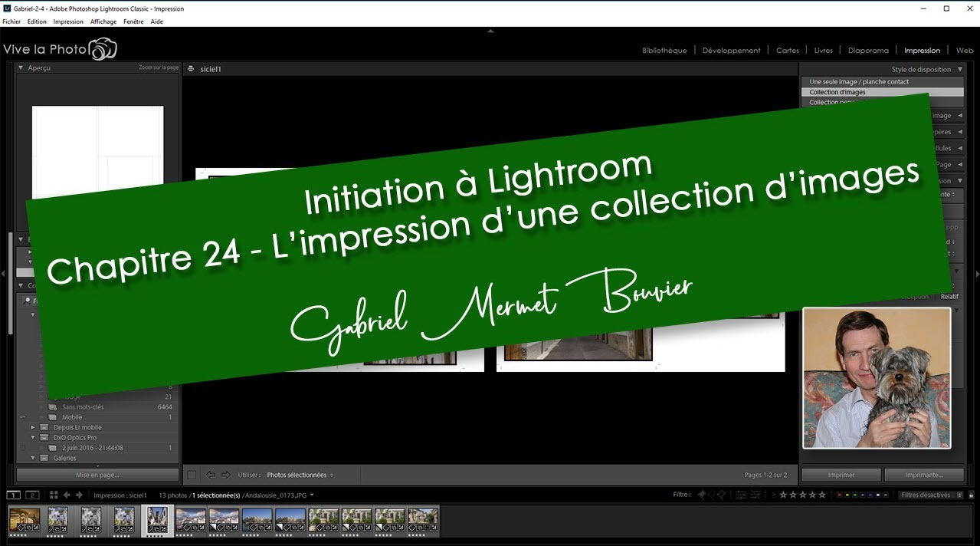The width and height of the screenshot is (980, 546).
Task: Select secondary display button 2
Action: (x=32, y=495)
